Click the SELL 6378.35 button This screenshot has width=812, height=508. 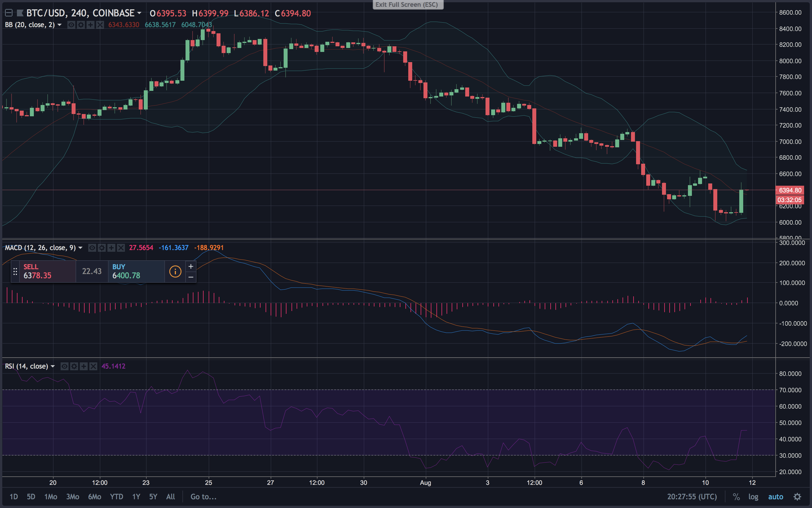tap(48, 271)
